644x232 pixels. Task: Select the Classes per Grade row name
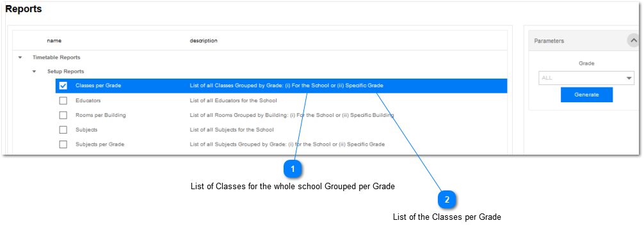click(x=98, y=86)
